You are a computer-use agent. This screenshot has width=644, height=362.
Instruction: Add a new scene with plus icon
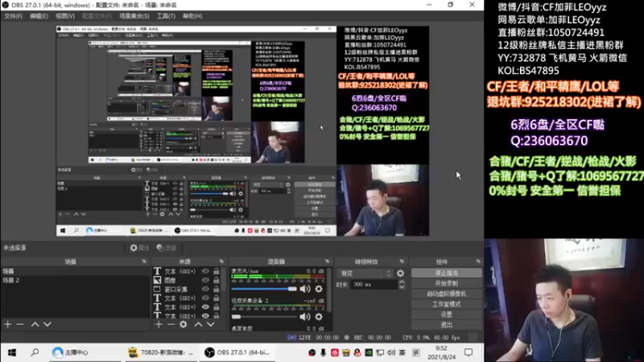coord(8,324)
